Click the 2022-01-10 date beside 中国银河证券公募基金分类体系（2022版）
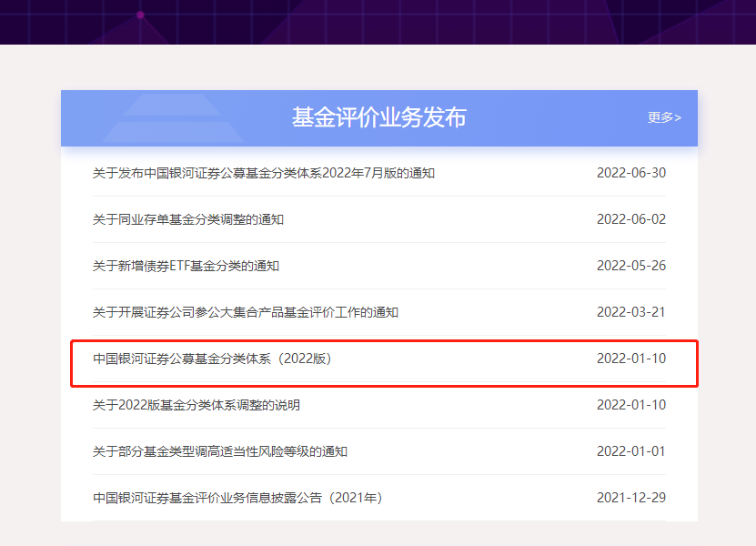 631,359
